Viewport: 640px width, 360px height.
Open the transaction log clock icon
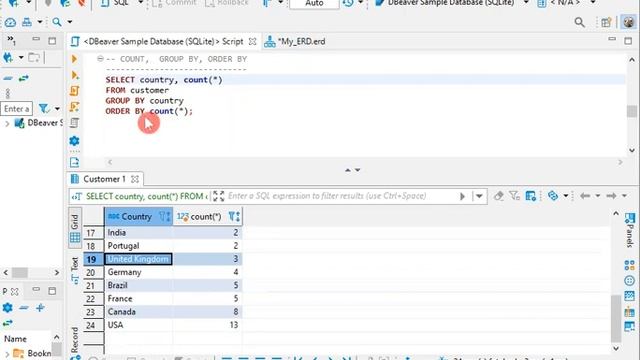click(x=348, y=3)
